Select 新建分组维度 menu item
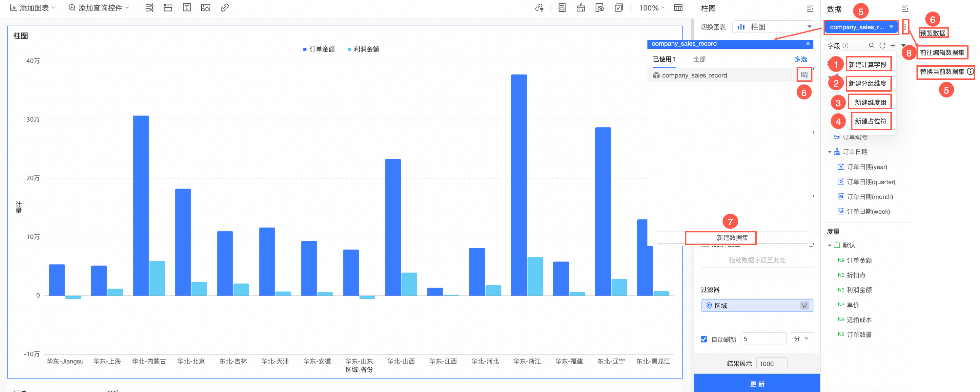Viewport: 980px width, 392px height. (x=868, y=83)
